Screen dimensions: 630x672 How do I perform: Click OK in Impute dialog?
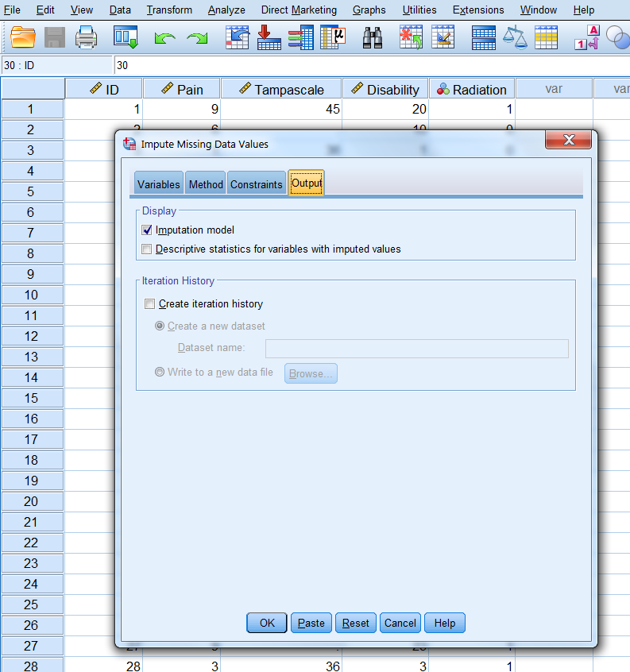(x=267, y=623)
